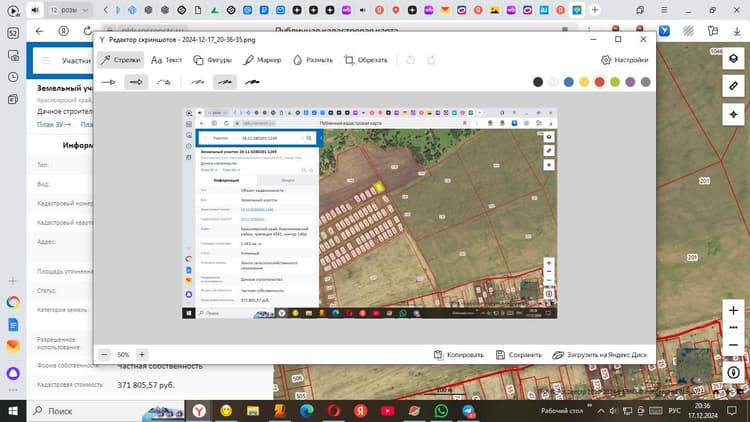Open the 52 tabs counter in sidebar
This screenshot has width=750, height=422.
point(13,33)
